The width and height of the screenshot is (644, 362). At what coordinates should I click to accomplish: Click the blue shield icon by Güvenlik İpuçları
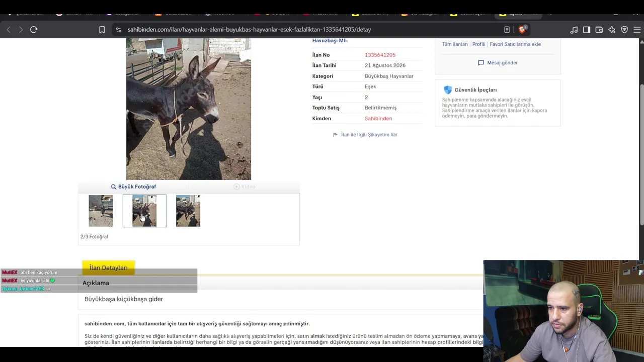coord(448,90)
